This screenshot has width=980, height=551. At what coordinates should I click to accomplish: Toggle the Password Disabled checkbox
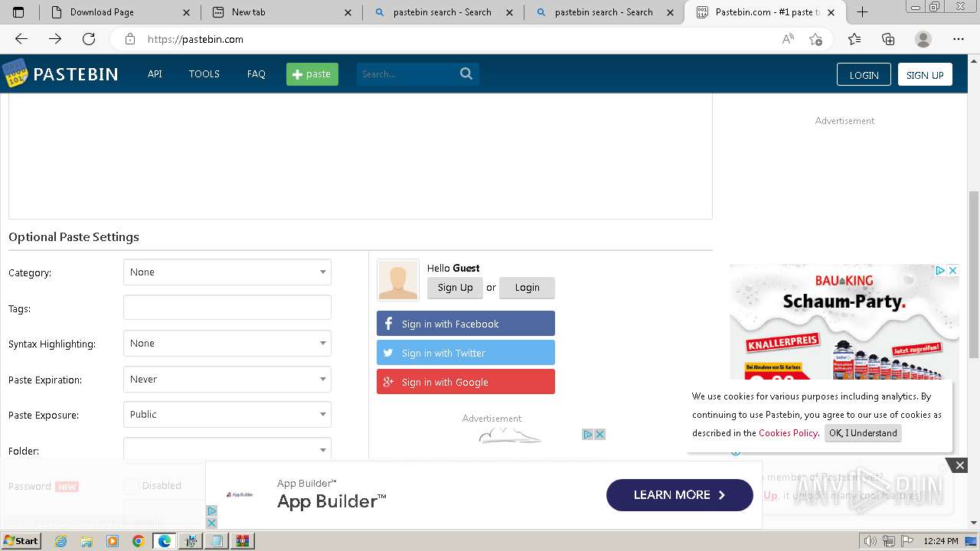(x=132, y=486)
